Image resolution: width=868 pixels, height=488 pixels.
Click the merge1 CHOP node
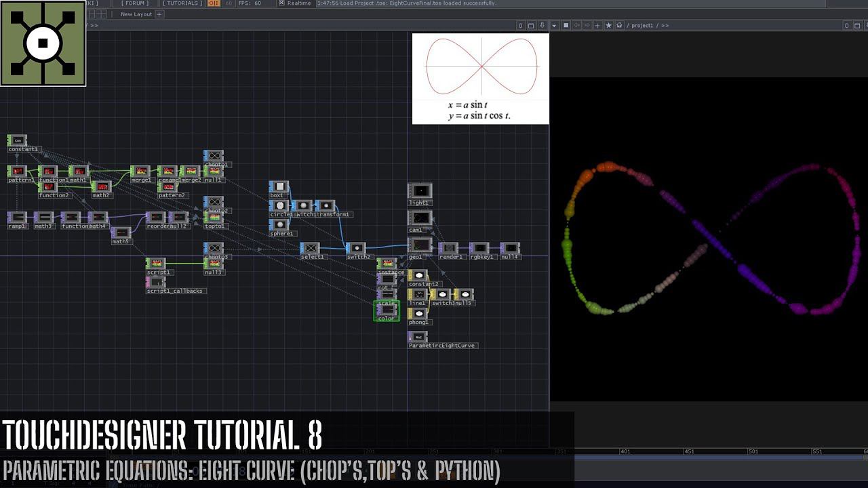(140, 171)
